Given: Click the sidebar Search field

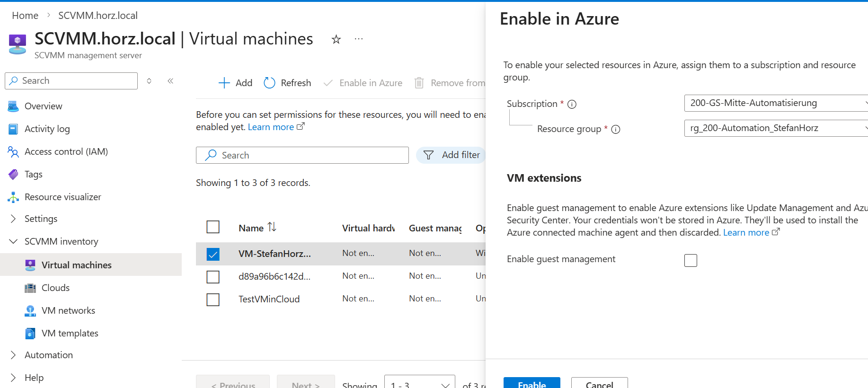Looking at the screenshot, I should 71,81.
